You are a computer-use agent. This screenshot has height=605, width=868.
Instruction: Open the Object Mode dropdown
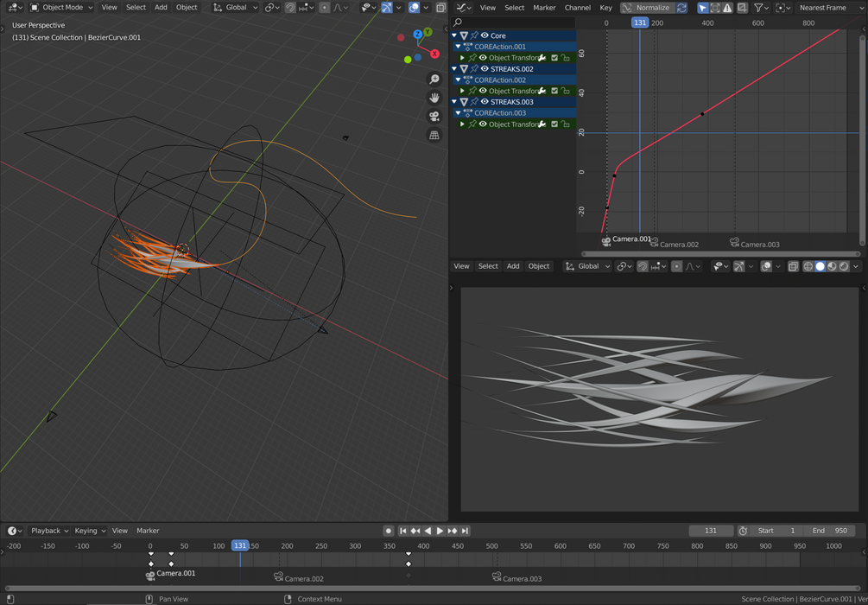(x=62, y=7)
